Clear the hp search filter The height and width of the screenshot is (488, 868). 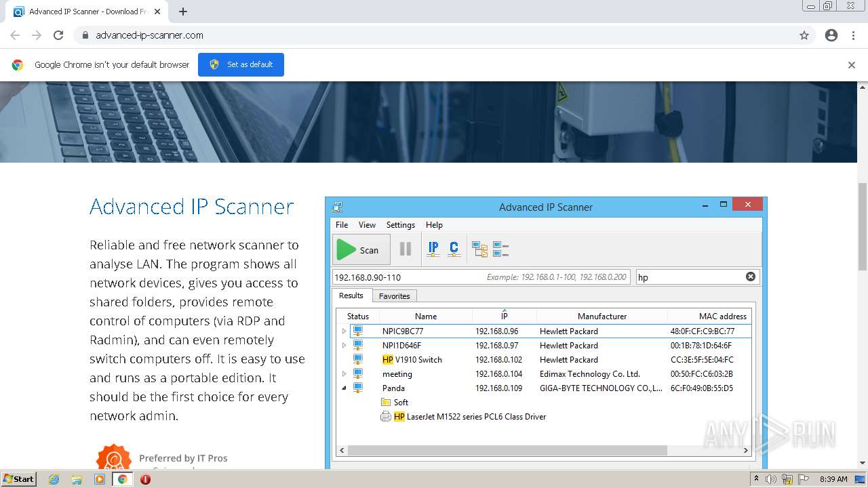(751, 277)
